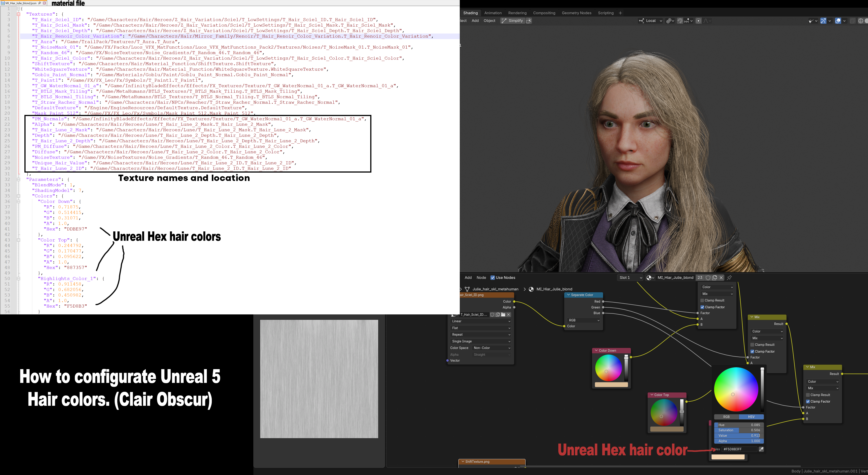Screen dimensions: 868x475
Task: Open the Node menu in the node editor
Action: pyautogui.click(x=481, y=278)
